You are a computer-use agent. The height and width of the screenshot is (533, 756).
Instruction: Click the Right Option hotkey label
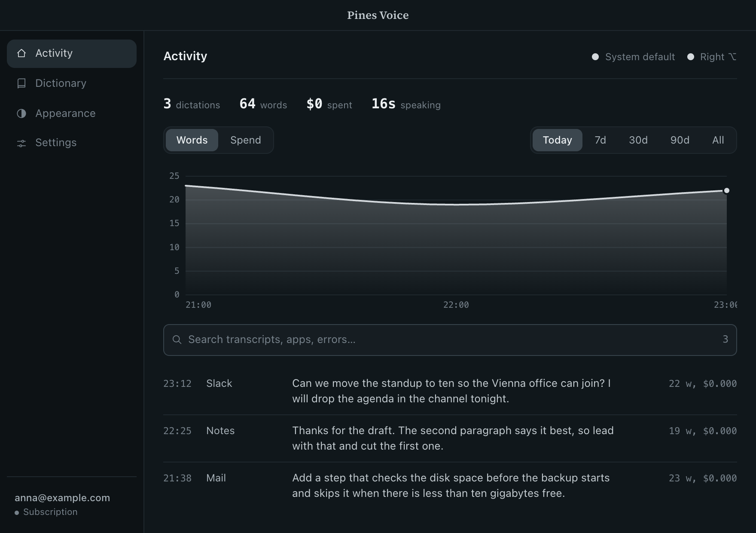[x=718, y=57]
